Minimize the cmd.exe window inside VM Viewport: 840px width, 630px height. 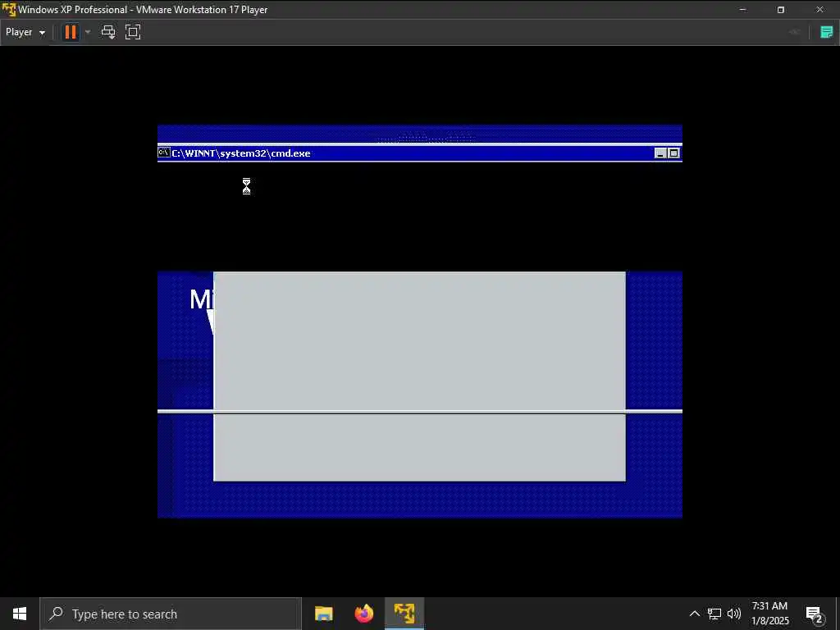pyautogui.click(x=660, y=153)
